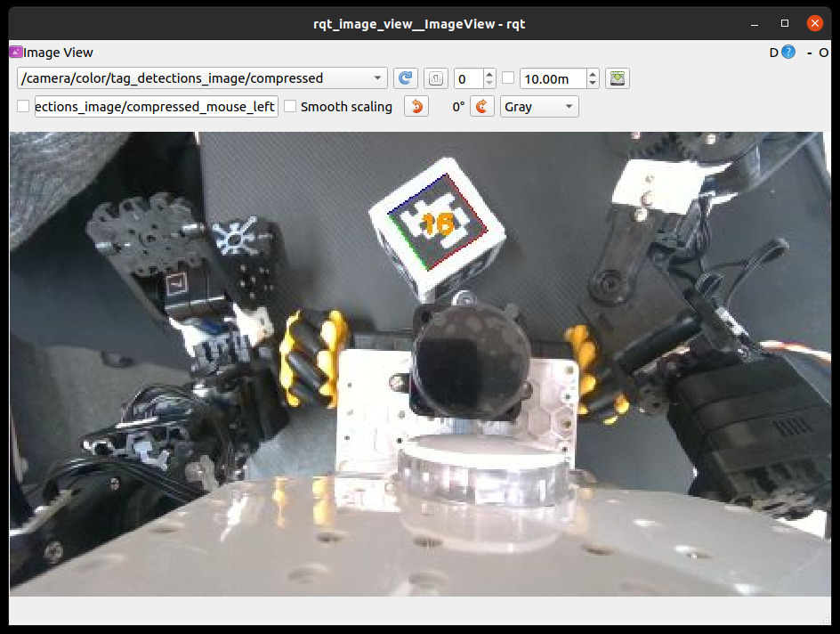
Task: Enable the dynamic depth range checkbox
Action: (x=508, y=78)
